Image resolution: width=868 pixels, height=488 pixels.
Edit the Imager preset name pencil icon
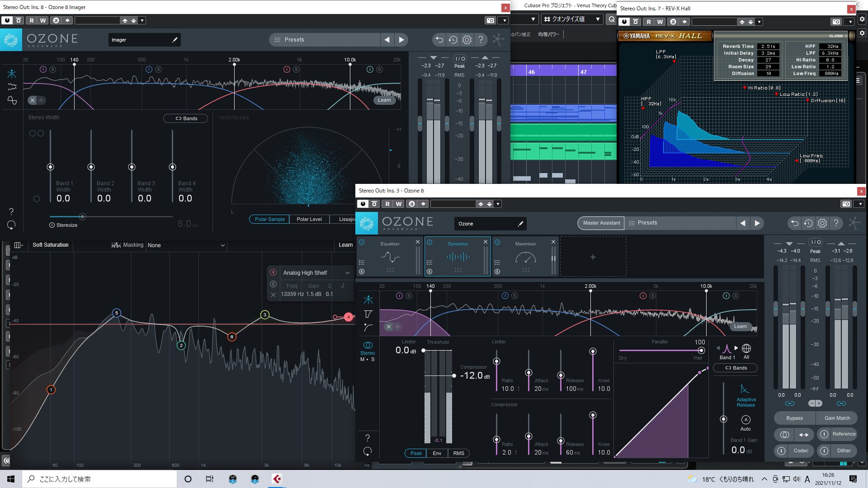[x=175, y=40]
